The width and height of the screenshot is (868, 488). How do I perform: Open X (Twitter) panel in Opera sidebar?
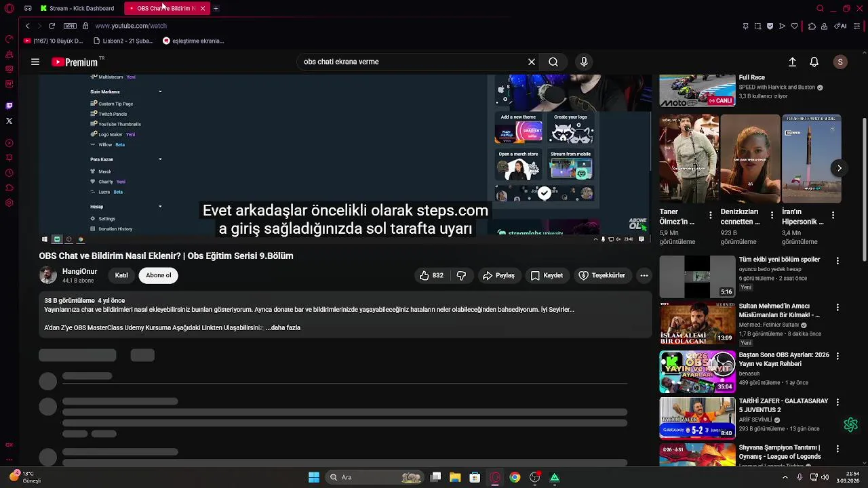[x=9, y=121]
